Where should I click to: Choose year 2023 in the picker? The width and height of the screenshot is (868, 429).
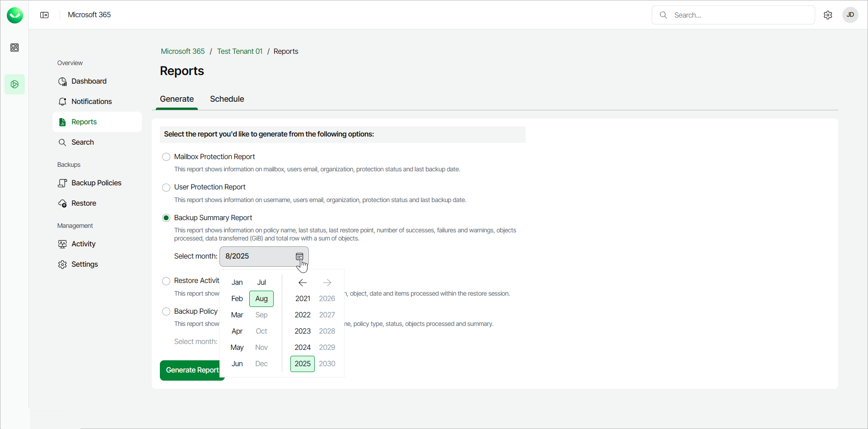point(303,331)
